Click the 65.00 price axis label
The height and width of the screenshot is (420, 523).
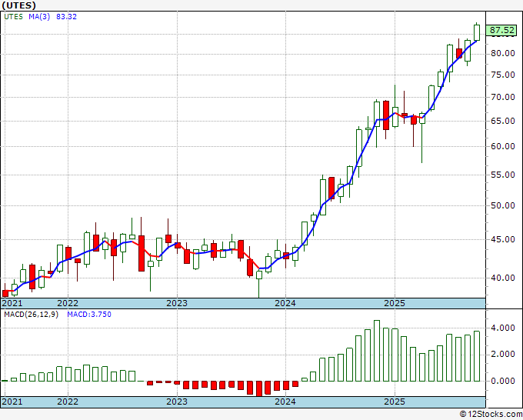pos(503,121)
